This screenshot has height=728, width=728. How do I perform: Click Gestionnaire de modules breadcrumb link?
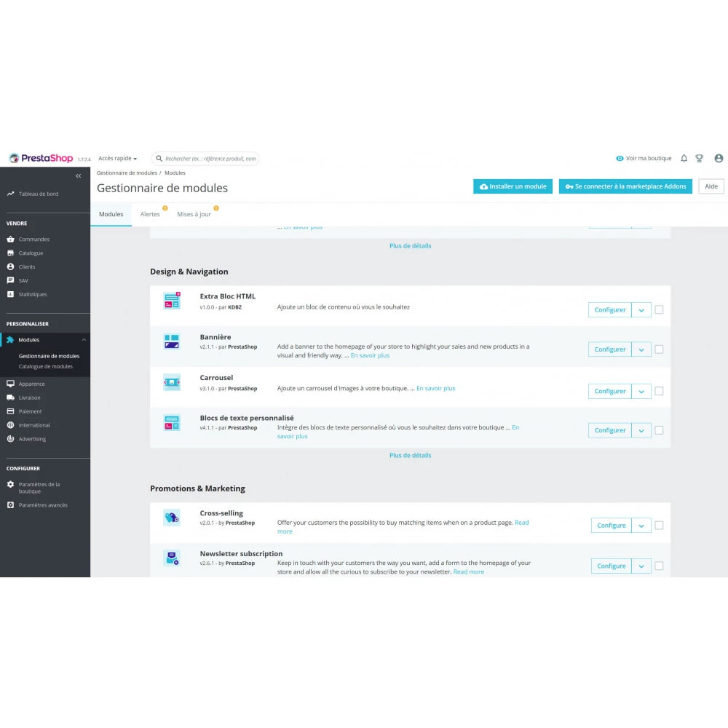click(127, 173)
